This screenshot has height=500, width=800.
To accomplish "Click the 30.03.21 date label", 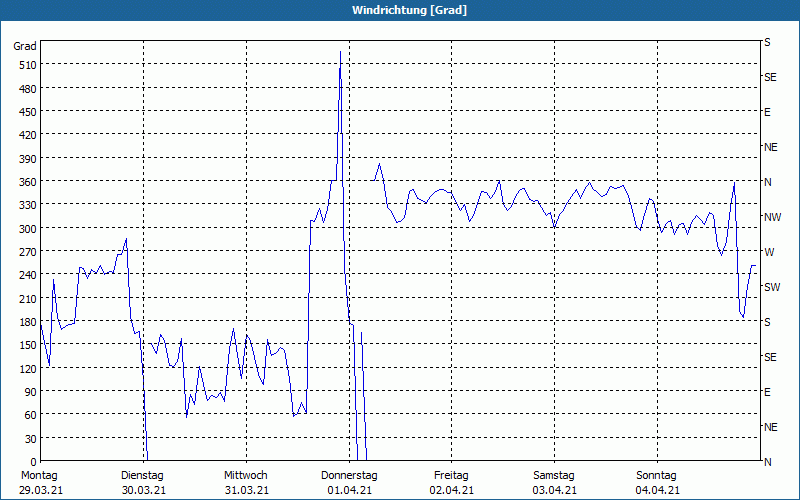I will pos(144,490).
